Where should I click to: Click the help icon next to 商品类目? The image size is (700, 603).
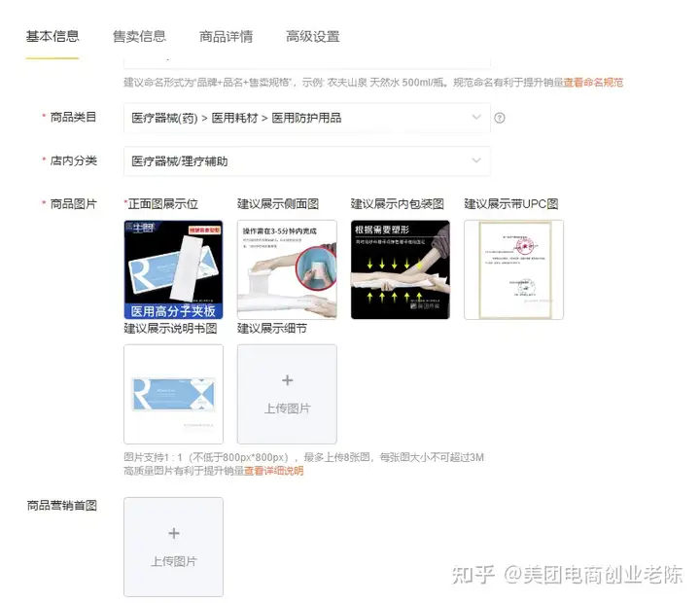pos(500,118)
